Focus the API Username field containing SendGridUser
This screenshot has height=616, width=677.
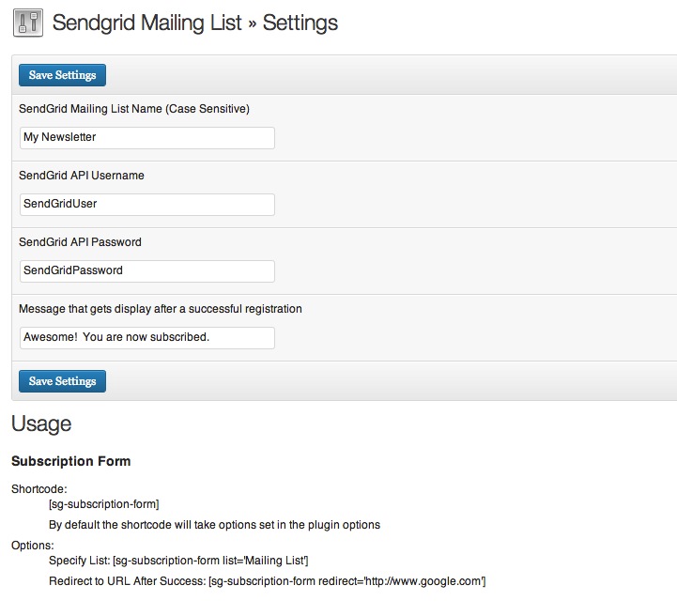click(x=147, y=204)
